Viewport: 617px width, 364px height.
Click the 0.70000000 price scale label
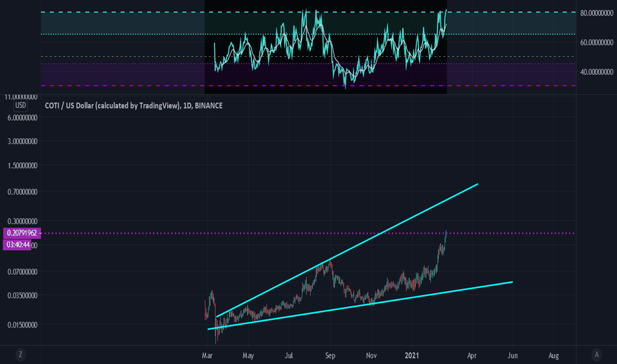pos(23,192)
